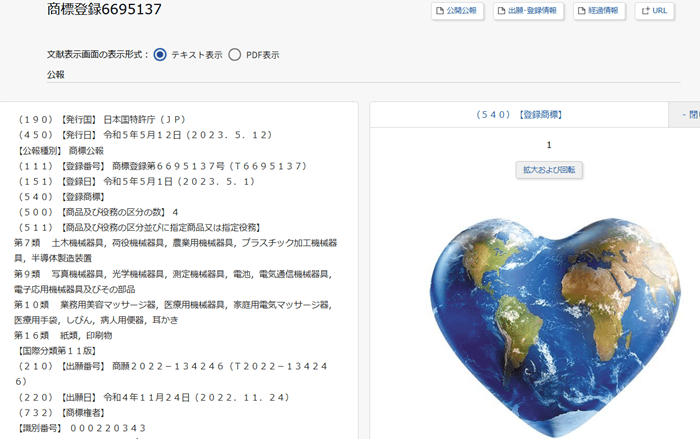The image size is (700, 439).
Task: Click the (220)【出願日】令和4年11月24日 line
Action: 154,397
